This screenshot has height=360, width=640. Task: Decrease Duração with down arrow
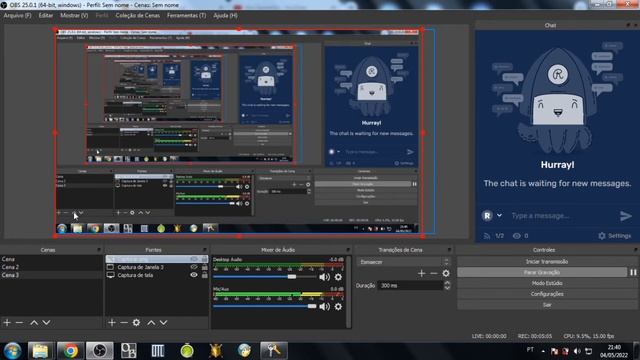click(x=447, y=288)
